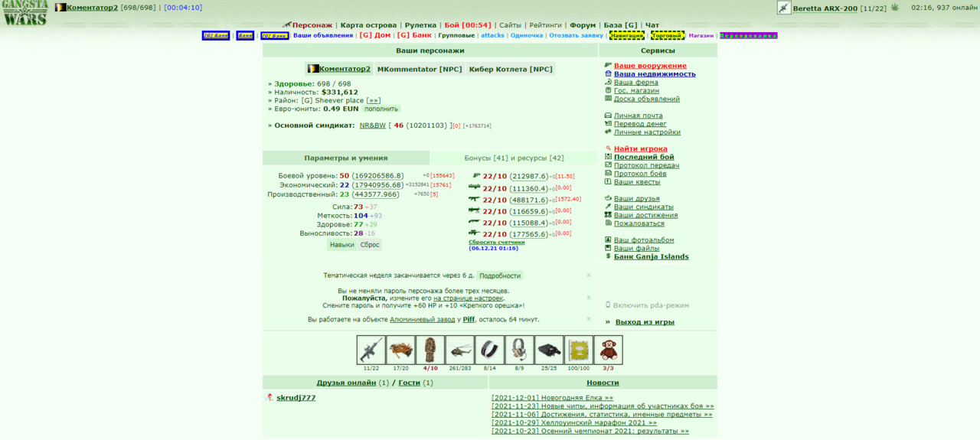The image size is (980, 440).
Task: Click the dollar icon beside Банк Ganja Islands
Action: (x=608, y=256)
